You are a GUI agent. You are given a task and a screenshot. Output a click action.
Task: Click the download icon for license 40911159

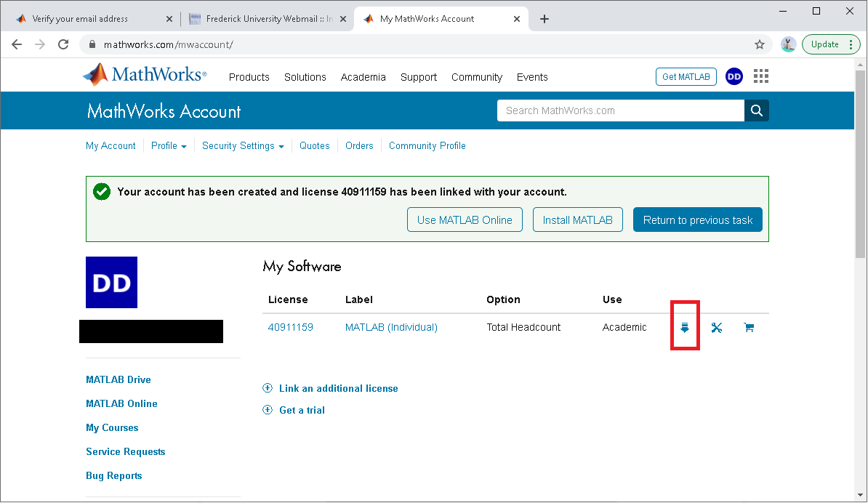pyautogui.click(x=684, y=328)
